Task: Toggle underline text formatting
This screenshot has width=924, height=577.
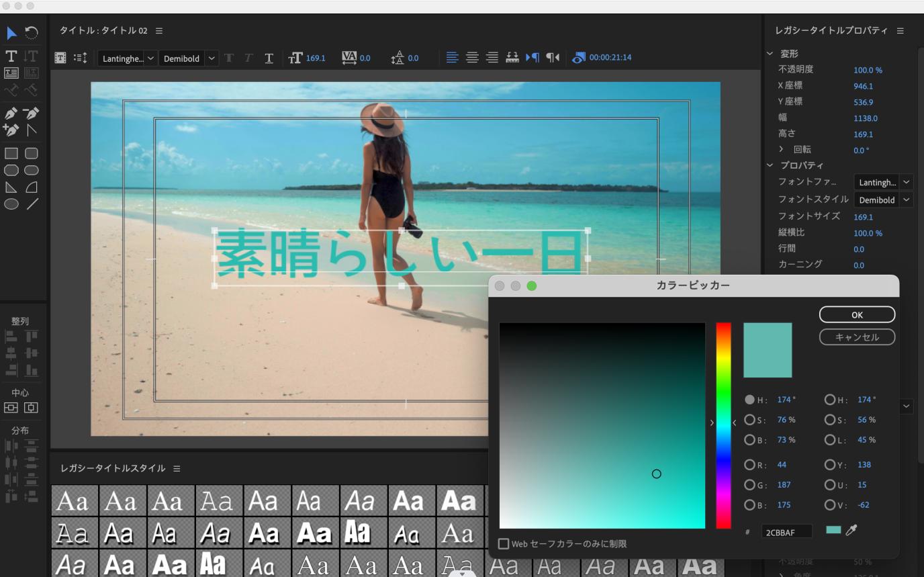Action: tap(269, 58)
